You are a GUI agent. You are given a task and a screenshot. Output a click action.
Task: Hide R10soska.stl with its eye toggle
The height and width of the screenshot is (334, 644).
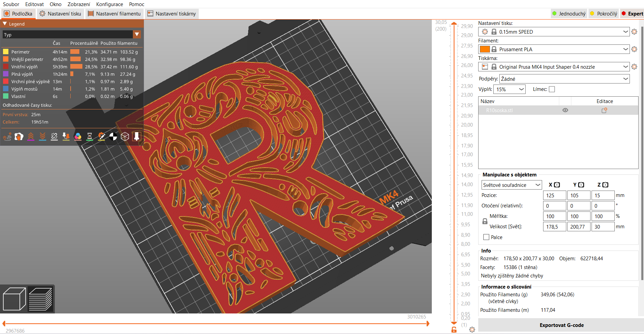565,110
